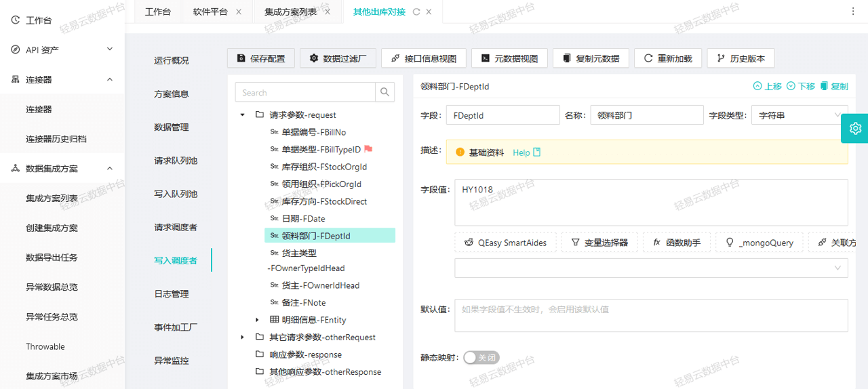868x389 pixels.
Task: Open the empty dropdown under helper buttons
Action: 651,268
